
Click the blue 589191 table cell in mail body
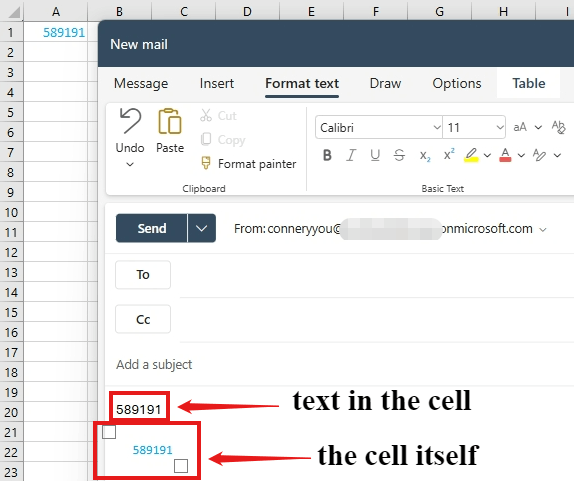pos(152,450)
